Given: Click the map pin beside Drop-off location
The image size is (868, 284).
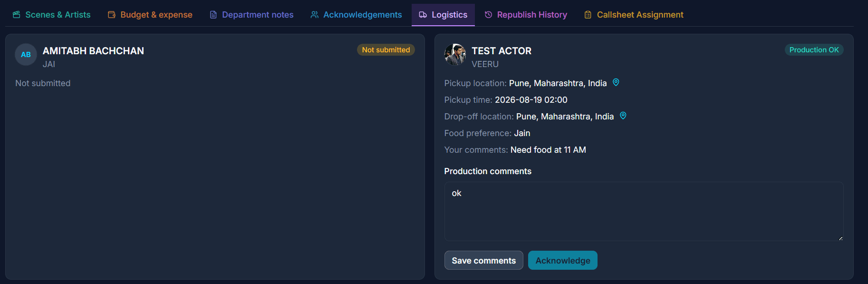Looking at the screenshot, I should pyautogui.click(x=623, y=116).
